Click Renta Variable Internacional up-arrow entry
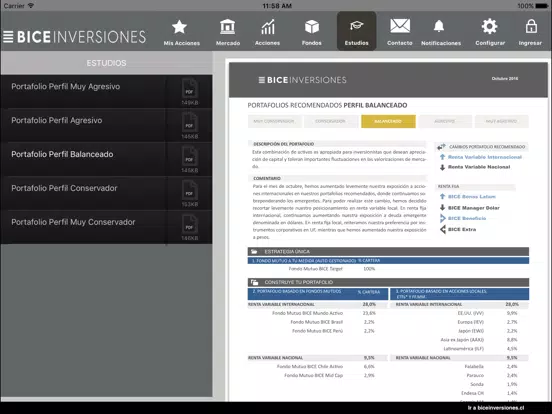 point(481,157)
